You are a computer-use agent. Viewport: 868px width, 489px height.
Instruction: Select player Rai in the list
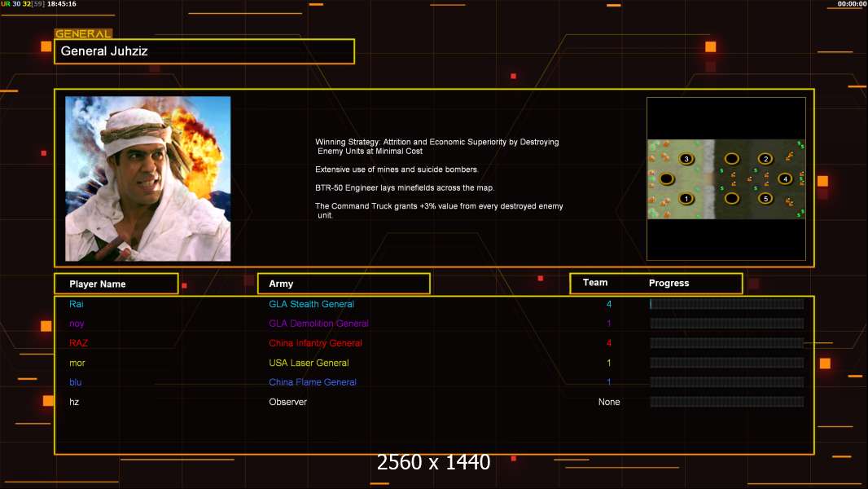(77, 304)
